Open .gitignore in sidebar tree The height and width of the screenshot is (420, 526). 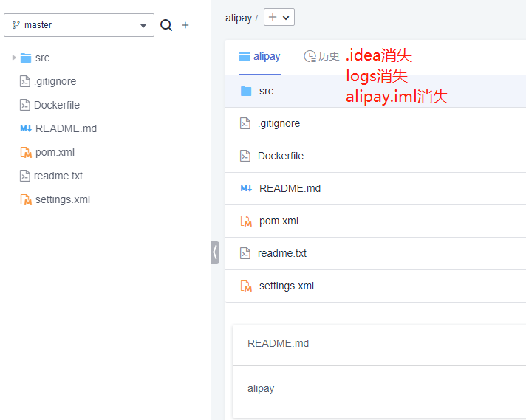point(55,81)
